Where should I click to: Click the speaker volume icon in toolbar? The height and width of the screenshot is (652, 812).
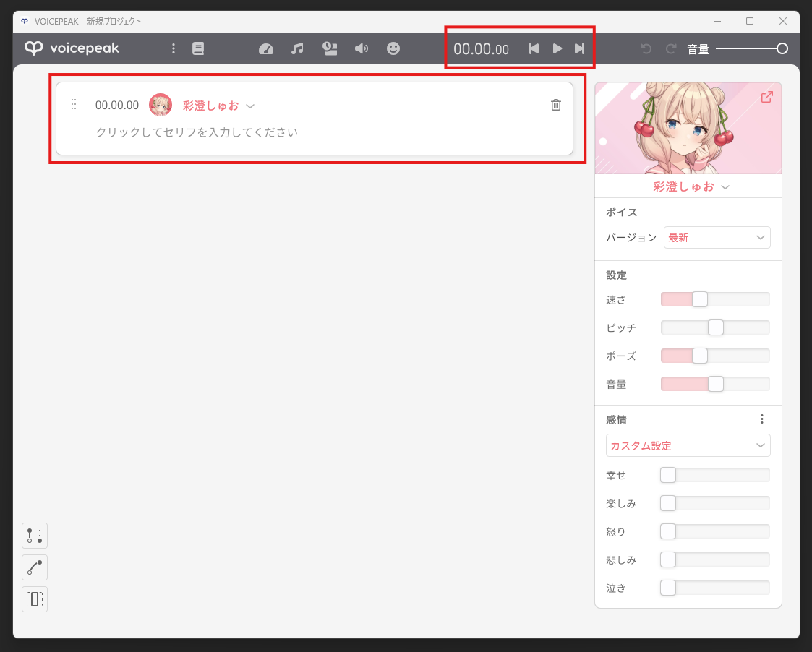point(362,48)
